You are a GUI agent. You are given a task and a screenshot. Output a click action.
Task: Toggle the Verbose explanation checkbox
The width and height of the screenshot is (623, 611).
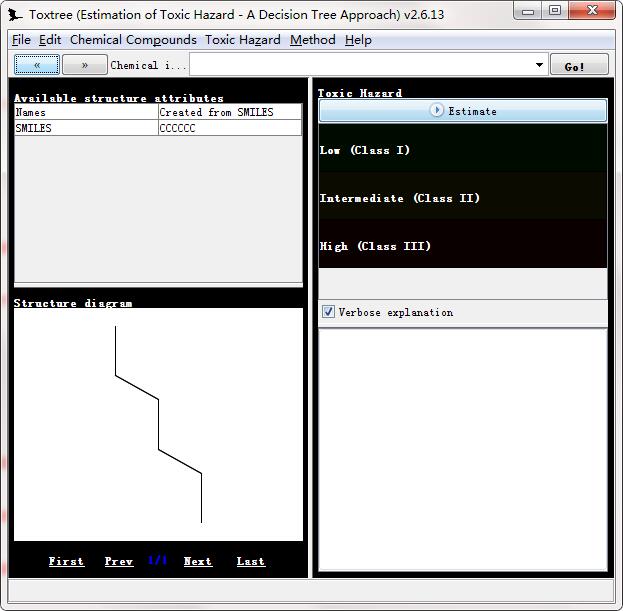[328, 312]
